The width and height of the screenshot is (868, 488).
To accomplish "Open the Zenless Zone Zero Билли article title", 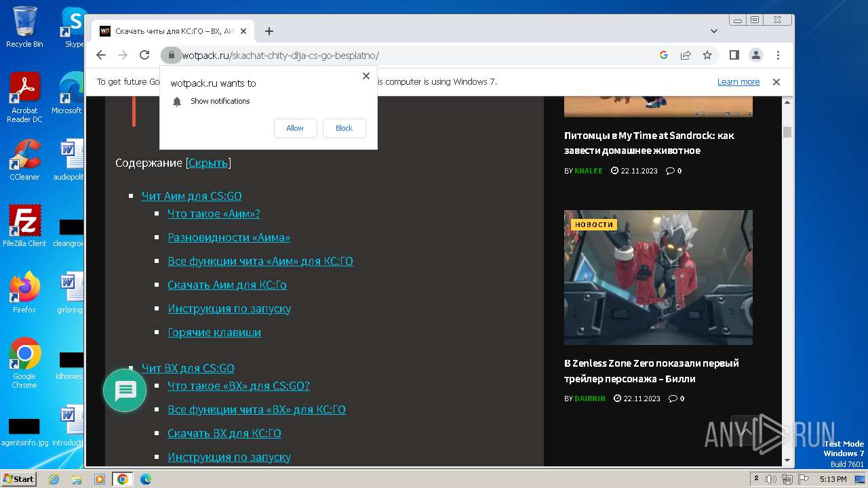I will 652,371.
